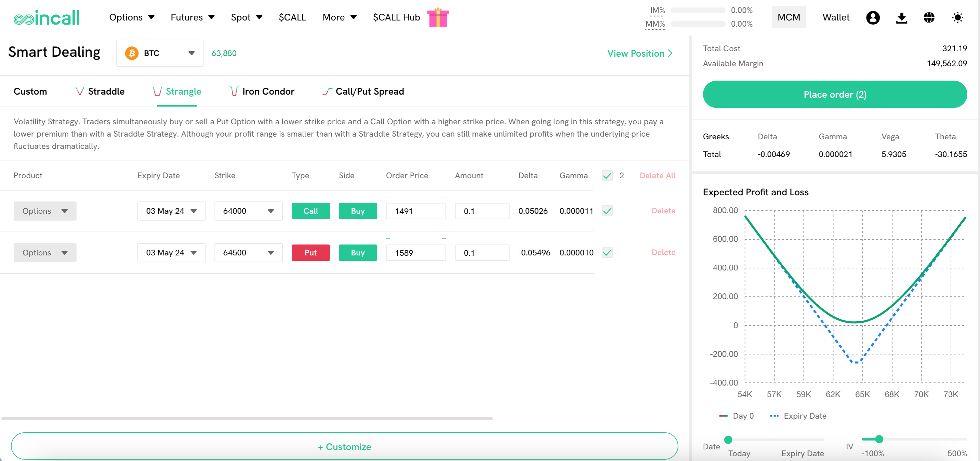Adjust the IV slider handle
The height and width of the screenshot is (461, 980).
(879, 439)
